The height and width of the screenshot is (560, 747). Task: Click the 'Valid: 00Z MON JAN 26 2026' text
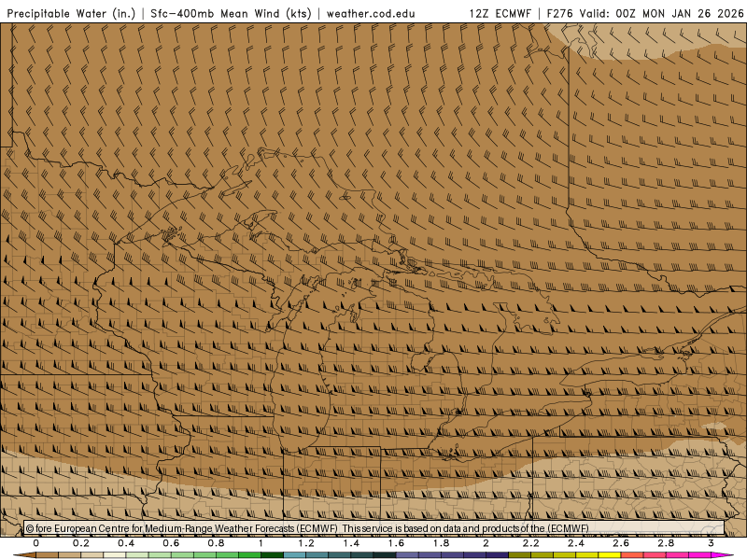662,13
